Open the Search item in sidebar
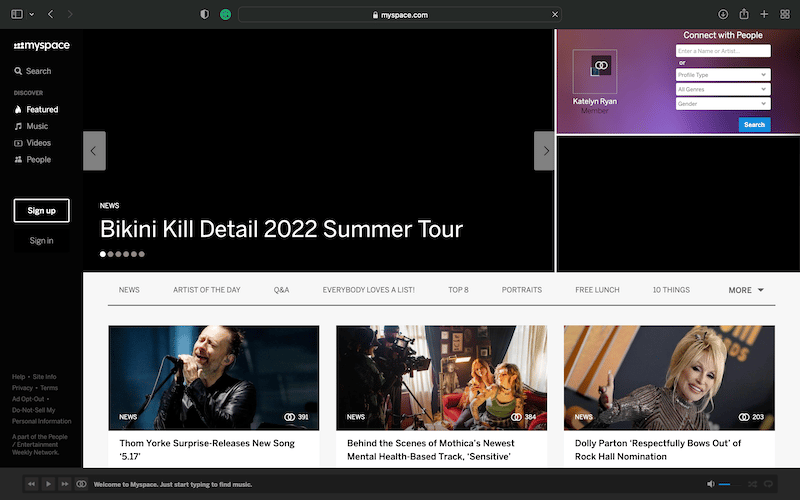The height and width of the screenshot is (500, 800). 33,71
